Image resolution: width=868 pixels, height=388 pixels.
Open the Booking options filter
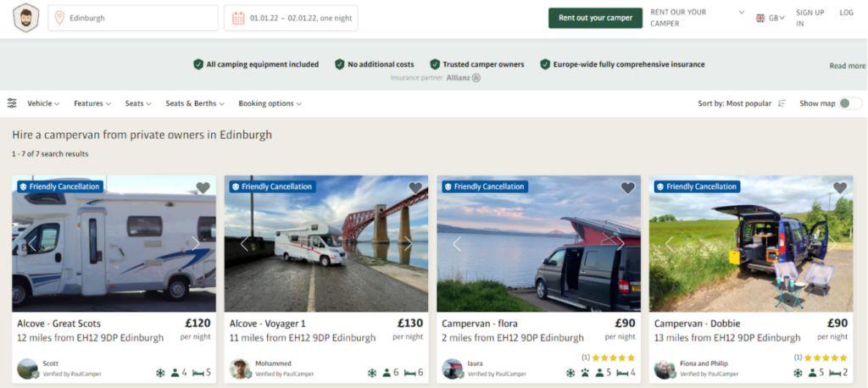click(x=270, y=103)
